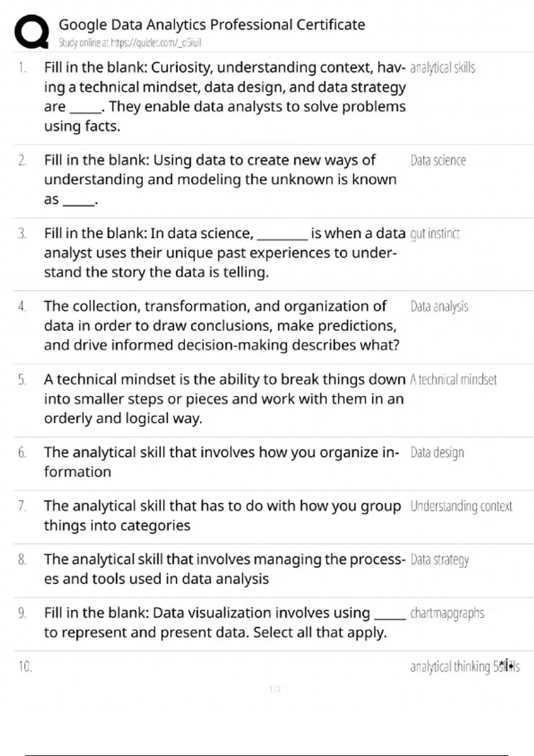Select the 'Data analysis' answer
The height and width of the screenshot is (756, 534).
439,306
